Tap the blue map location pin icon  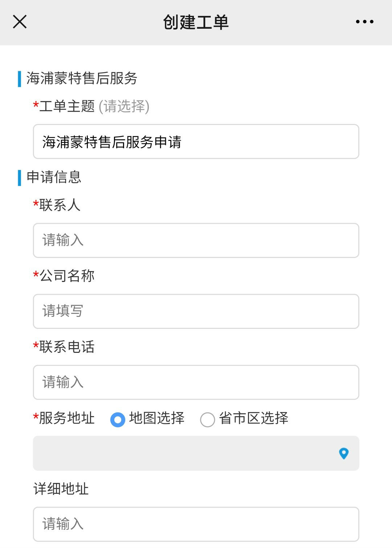343,453
